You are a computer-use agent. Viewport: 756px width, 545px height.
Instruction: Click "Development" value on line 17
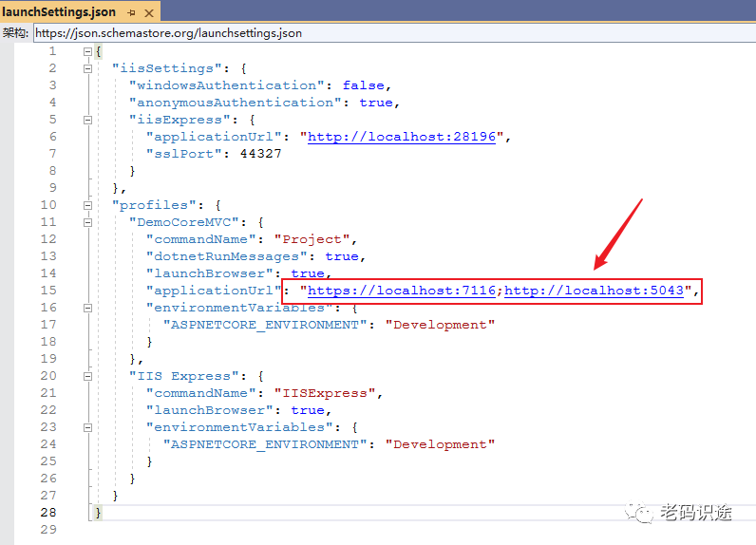(x=440, y=325)
